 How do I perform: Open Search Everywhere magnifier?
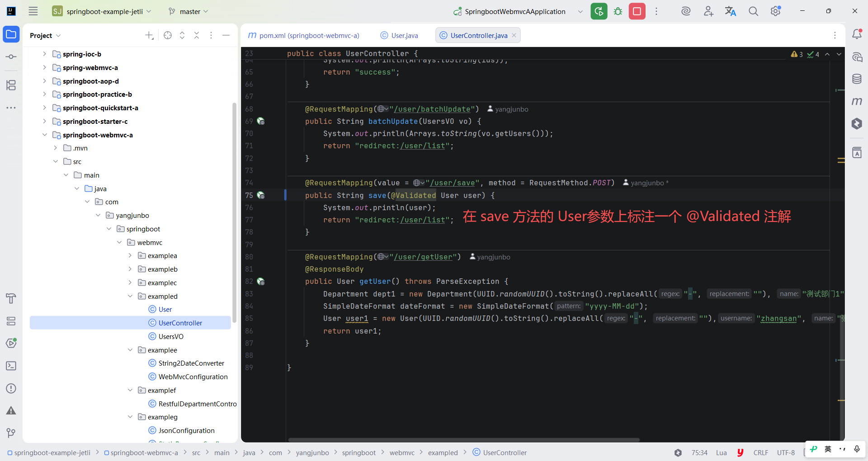coord(753,11)
